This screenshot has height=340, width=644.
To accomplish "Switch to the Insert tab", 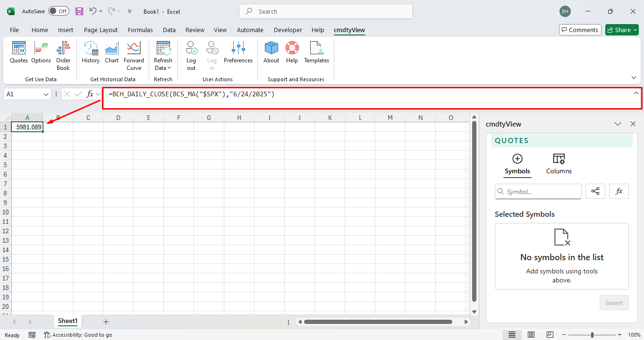I will (66, 30).
